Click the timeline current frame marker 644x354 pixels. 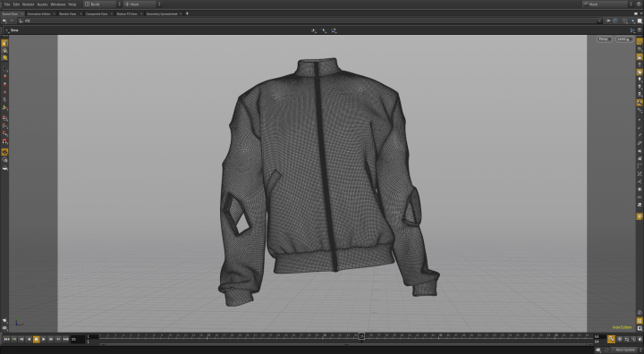tap(361, 336)
